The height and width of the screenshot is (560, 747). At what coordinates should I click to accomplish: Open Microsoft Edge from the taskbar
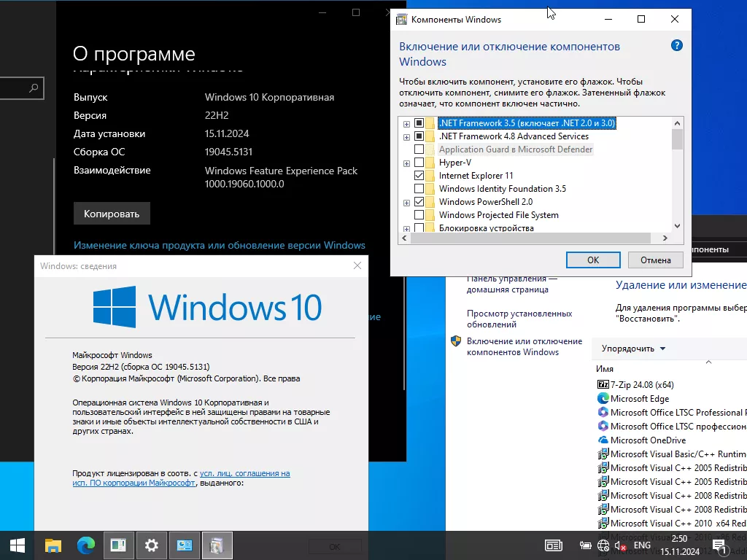pyautogui.click(x=86, y=545)
